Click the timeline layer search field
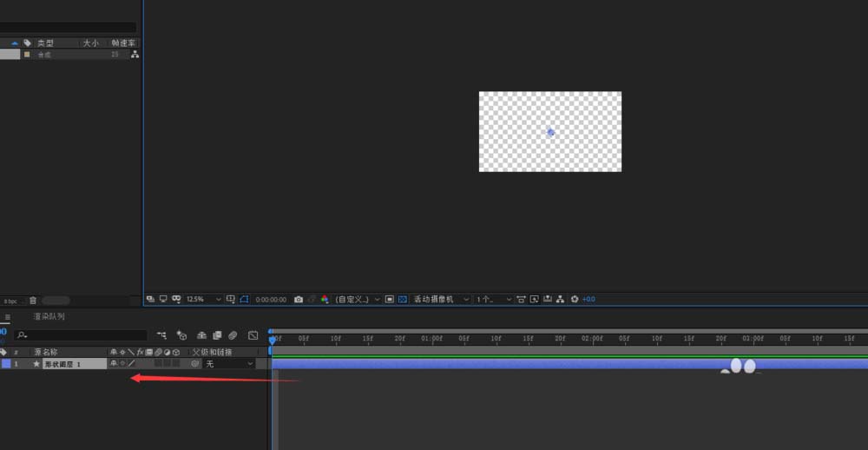Screen dimensions: 868x450 coord(81,335)
